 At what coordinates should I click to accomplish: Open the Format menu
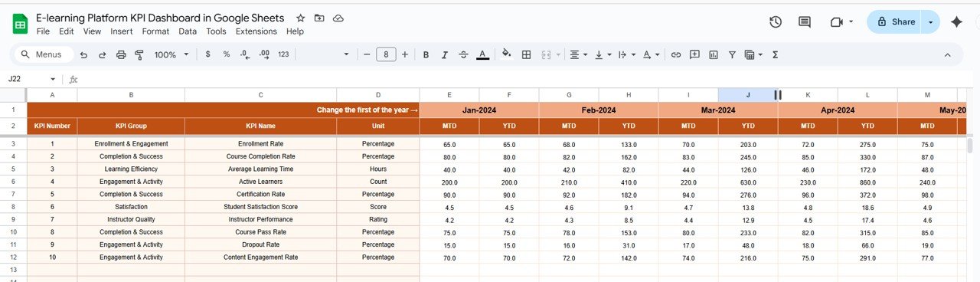coord(156,31)
